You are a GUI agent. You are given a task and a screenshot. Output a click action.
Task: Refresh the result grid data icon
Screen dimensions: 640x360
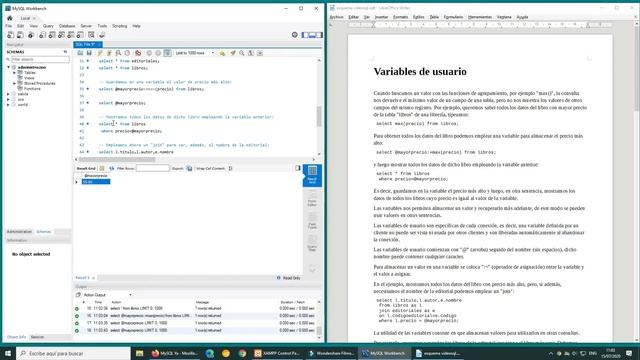pos(111,168)
